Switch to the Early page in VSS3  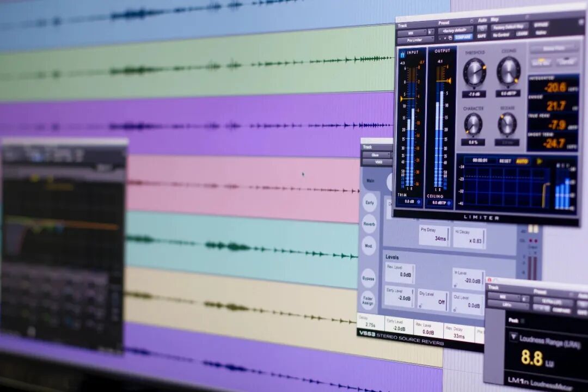[370, 203]
